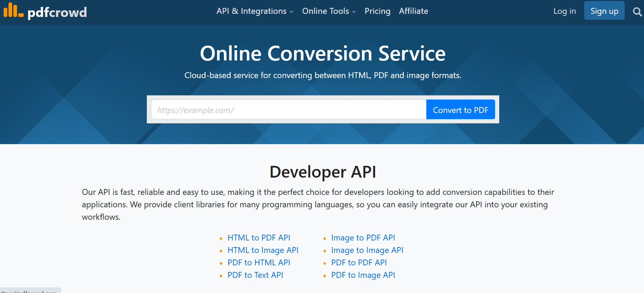This screenshot has width=644, height=293.
Task: Follow the PDF to HTML API link
Action: point(258,263)
